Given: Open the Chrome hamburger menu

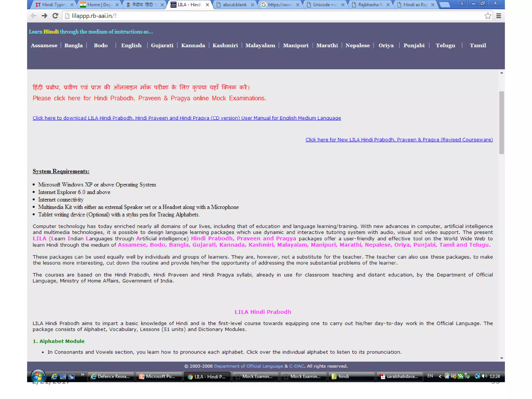Looking at the screenshot, I should click(498, 16).
